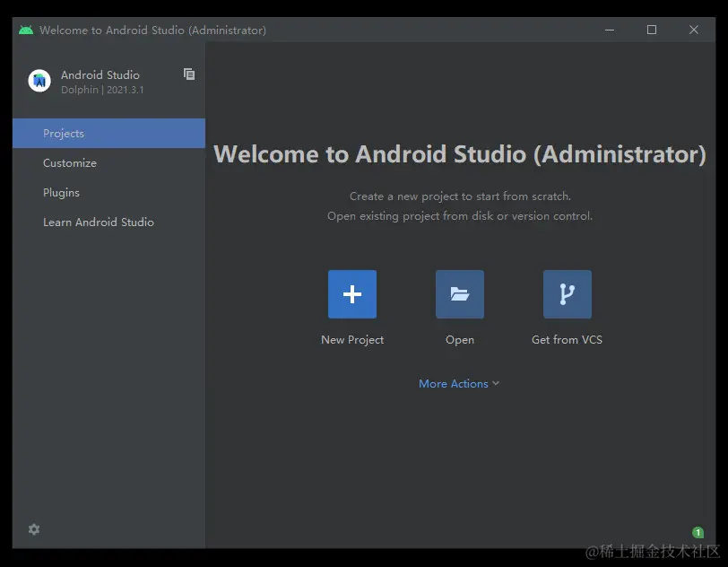Click the Android Studio product name text
This screenshot has height=567, width=728.
pyautogui.click(x=100, y=74)
